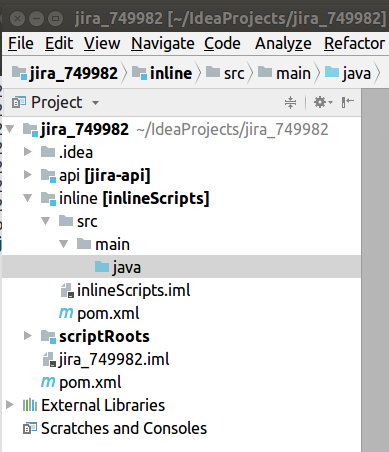Image resolution: width=389 pixels, height=452 pixels.
Task: Click java breadcrumb in navigation bar
Action: tap(347, 73)
